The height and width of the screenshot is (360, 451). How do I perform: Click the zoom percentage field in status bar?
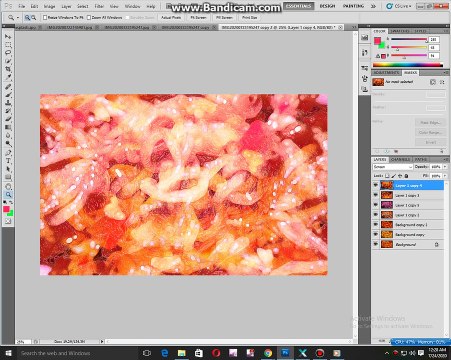coord(23,341)
